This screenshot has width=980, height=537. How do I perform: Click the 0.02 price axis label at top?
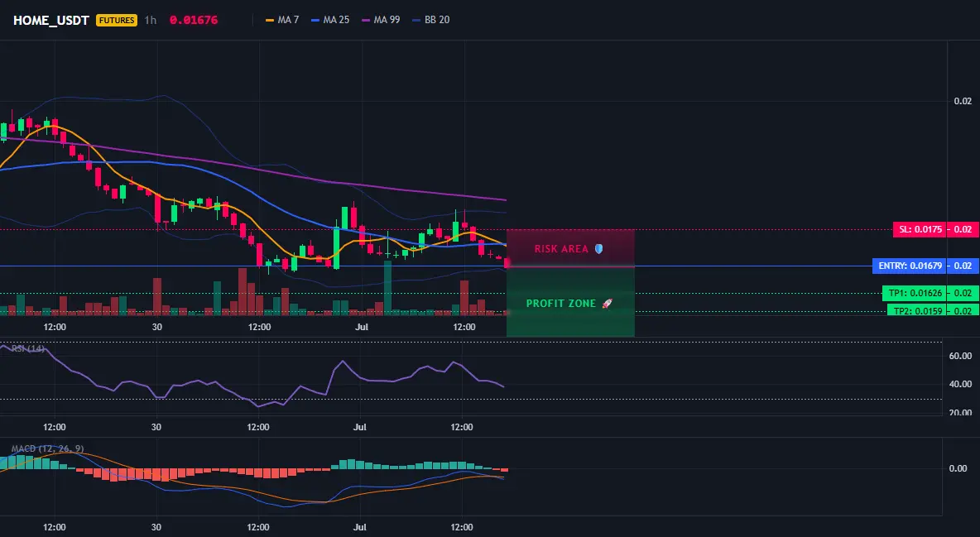coord(963,101)
